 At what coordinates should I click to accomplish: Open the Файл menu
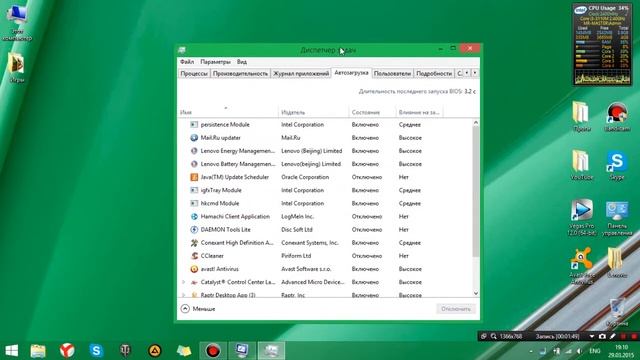click(x=187, y=62)
